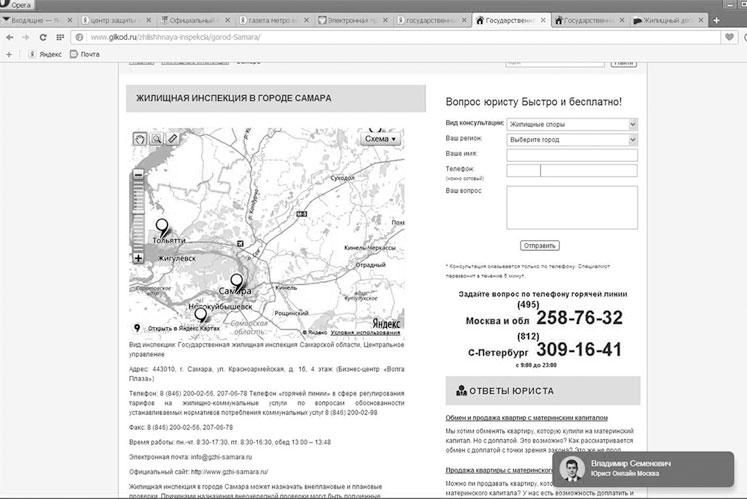
Task: Open a new tab with the plus button
Action: click(x=716, y=20)
